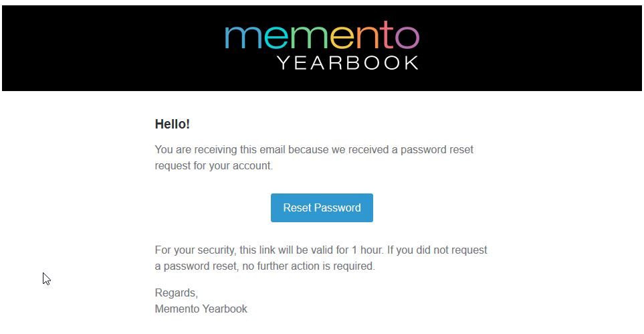
Task: Click the Regards, sign-off text
Action: tap(176, 293)
